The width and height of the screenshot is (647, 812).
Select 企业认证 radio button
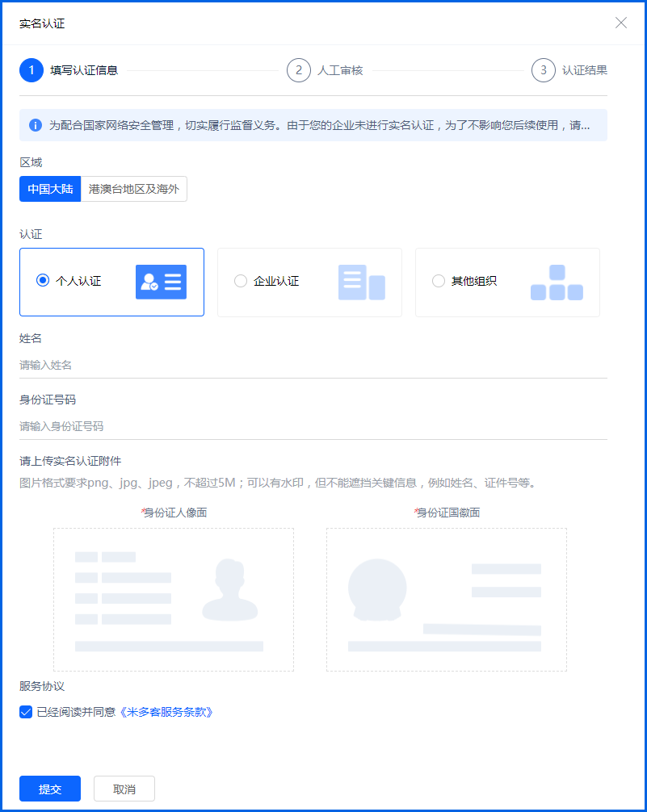coord(241,281)
